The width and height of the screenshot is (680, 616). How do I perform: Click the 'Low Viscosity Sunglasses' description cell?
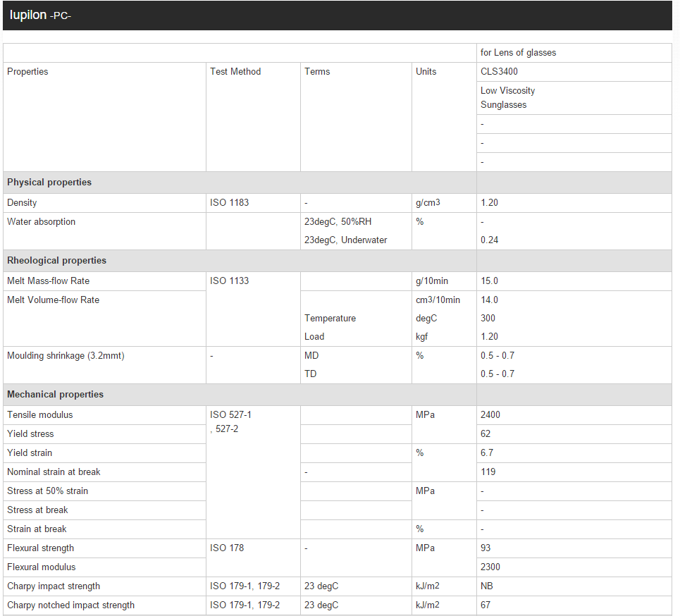pyautogui.click(x=574, y=98)
